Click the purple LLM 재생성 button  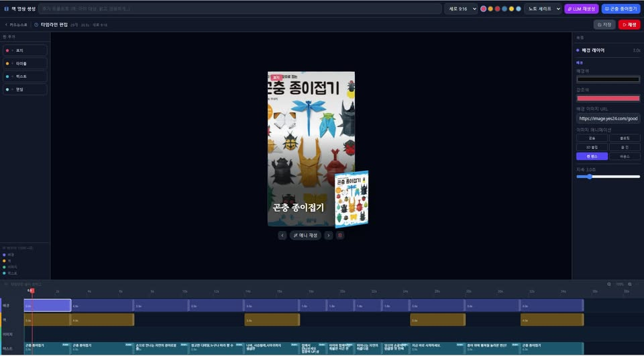[581, 9]
